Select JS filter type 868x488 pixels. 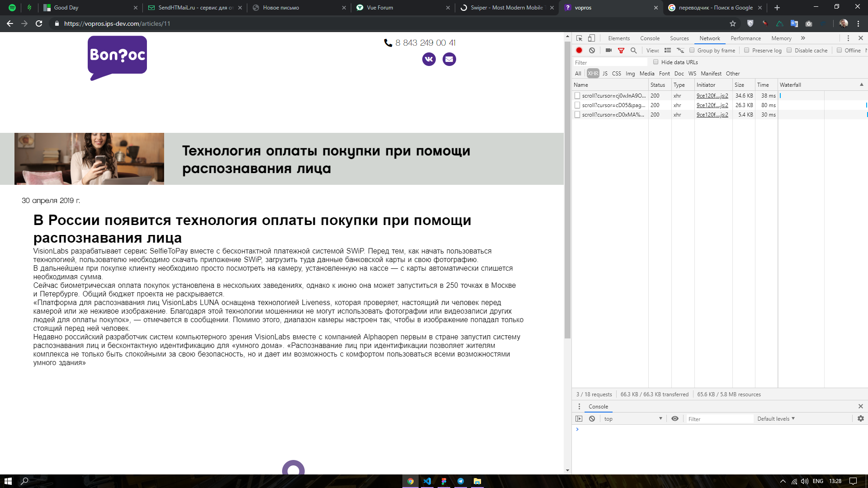click(x=605, y=74)
